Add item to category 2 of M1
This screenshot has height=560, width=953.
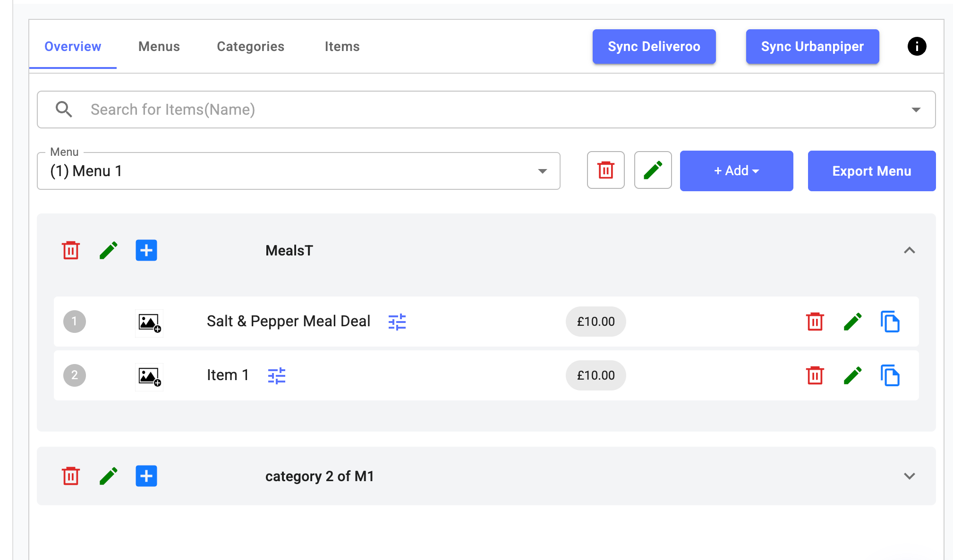tap(146, 476)
